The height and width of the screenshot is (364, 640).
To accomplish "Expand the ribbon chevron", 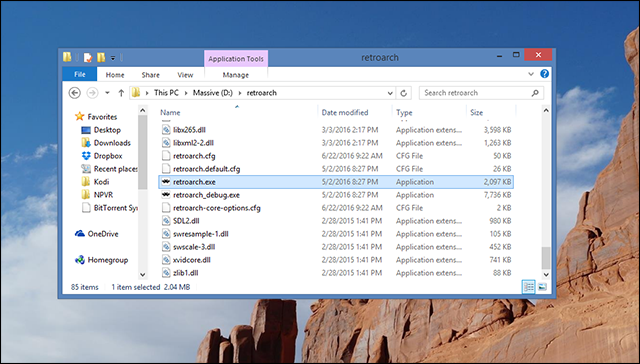I will click(x=531, y=74).
